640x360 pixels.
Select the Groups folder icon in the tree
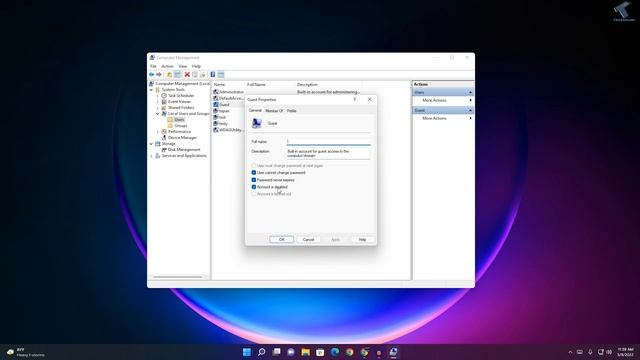170,126
